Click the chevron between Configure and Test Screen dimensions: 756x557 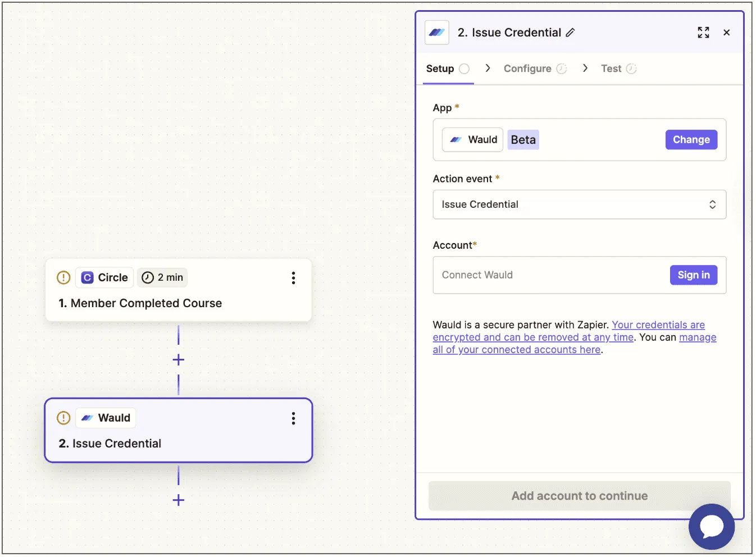tap(585, 68)
